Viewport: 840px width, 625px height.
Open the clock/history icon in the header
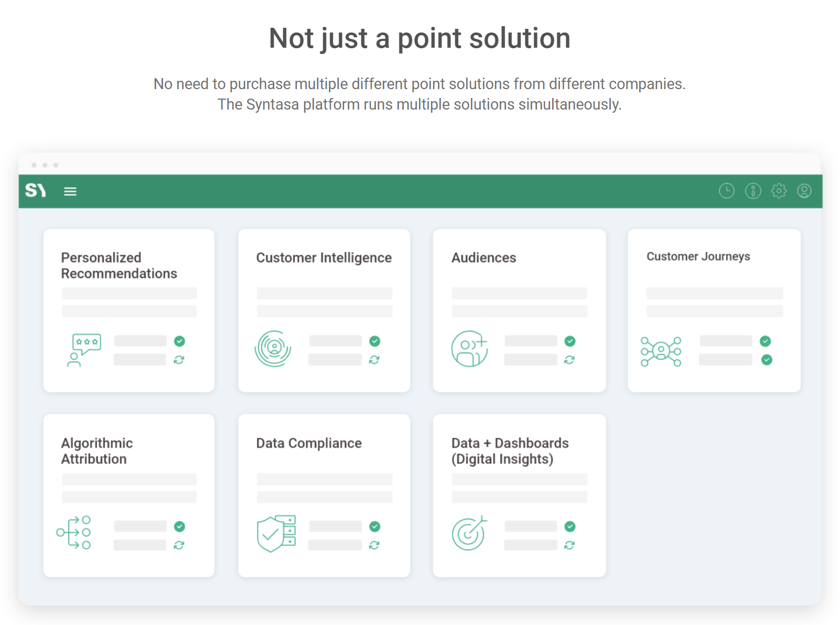point(726,191)
